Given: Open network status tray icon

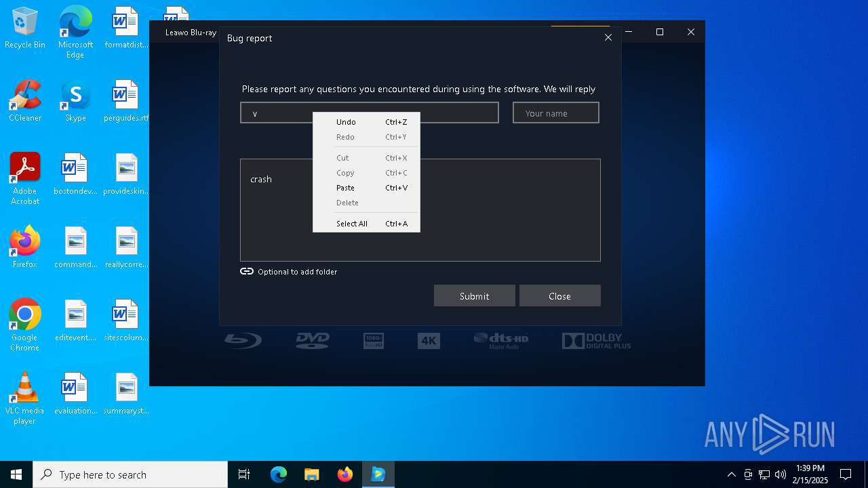Looking at the screenshot, I should pyautogui.click(x=764, y=474).
